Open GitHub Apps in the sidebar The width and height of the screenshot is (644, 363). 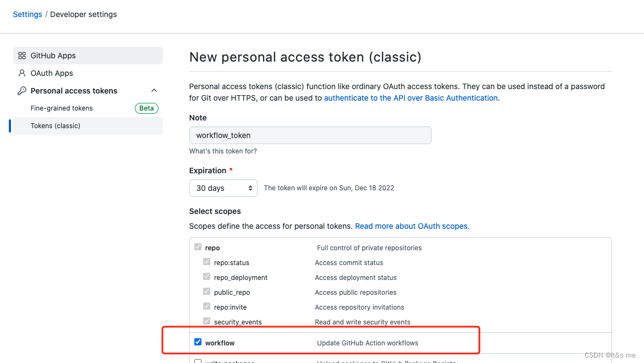(88, 56)
